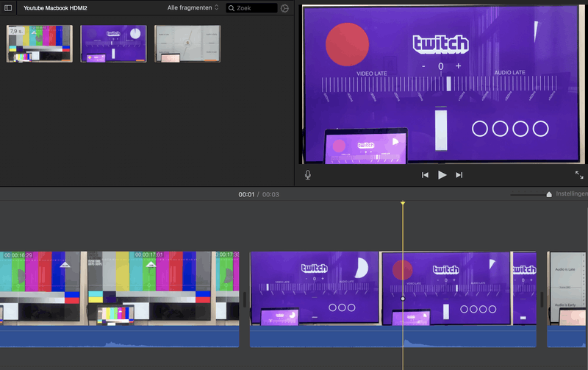Screen dimensions: 588x370
Task: Select the Twitch clip in timeline
Action: [323, 287]
